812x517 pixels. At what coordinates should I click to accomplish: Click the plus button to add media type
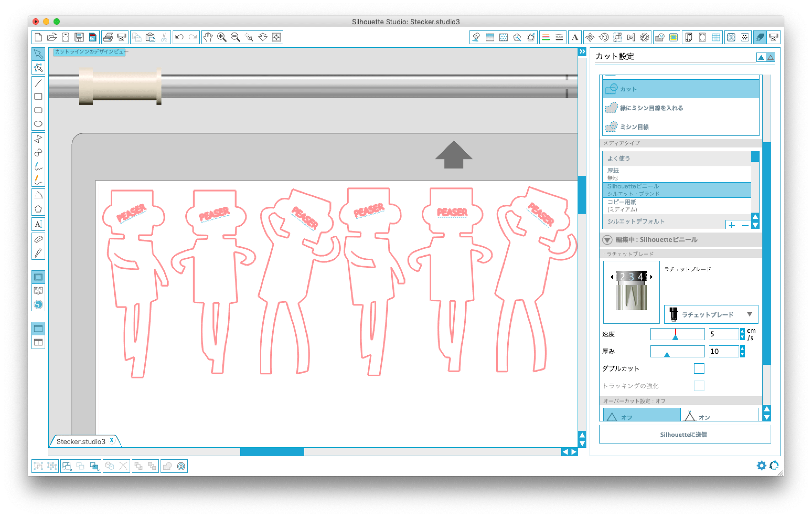[731, 225]
